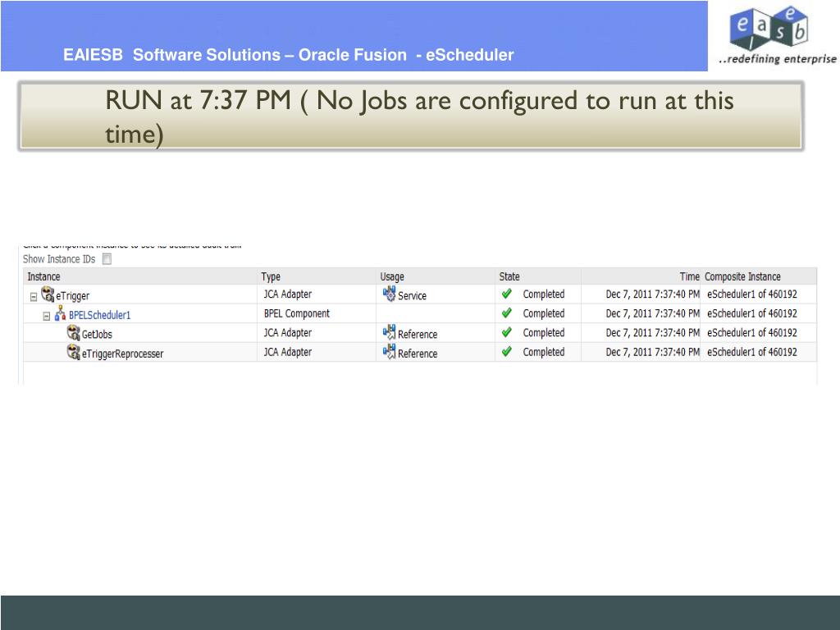This screenshot has width=840, height=630.
Task: Select the eTriggerReprocesser instance name
Action: pos(123,354)
